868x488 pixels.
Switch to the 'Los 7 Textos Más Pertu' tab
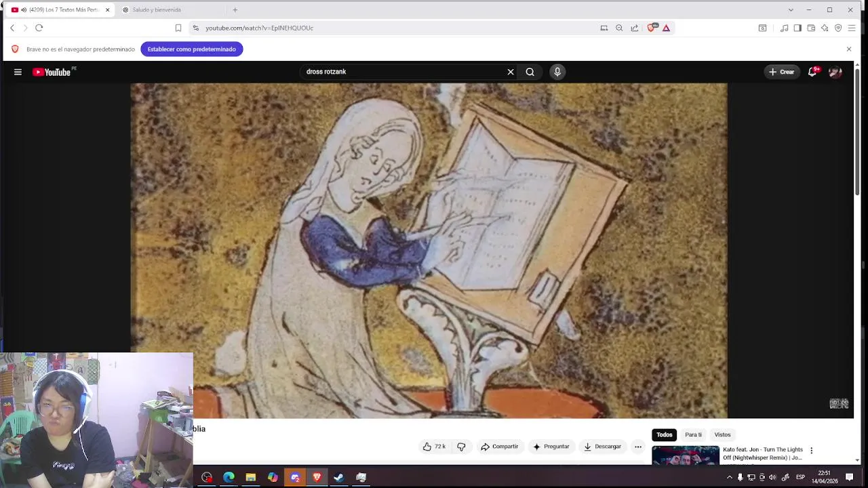60,9
